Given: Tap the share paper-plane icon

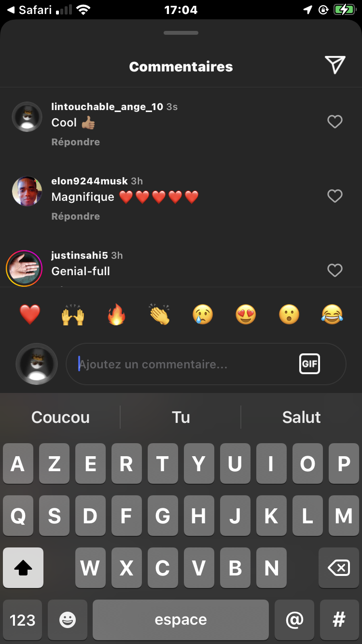Looking at the screenshot, I should [335, 65].
